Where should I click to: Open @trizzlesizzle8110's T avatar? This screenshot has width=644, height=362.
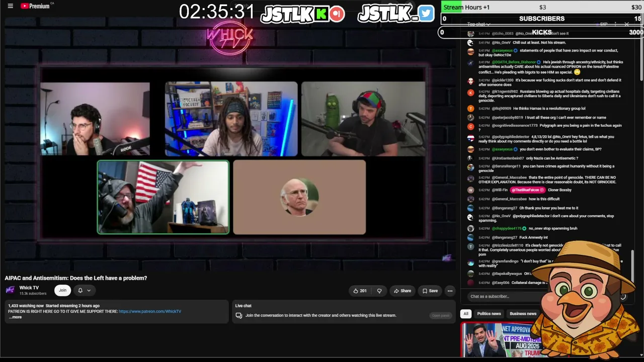470,246
